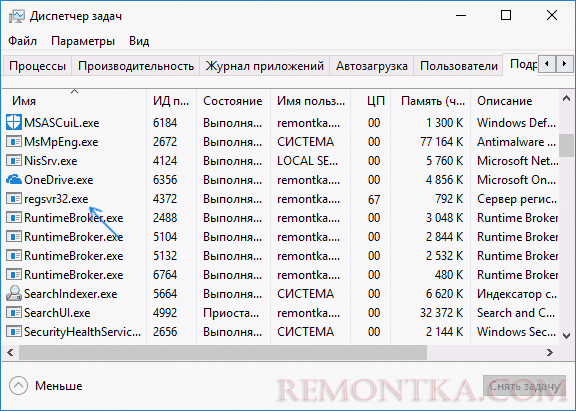This screenshot has width=576, height=411.
Task: Click icon of RuntimeBroker.exe with PID 5132
Action: tap(14, 256)
